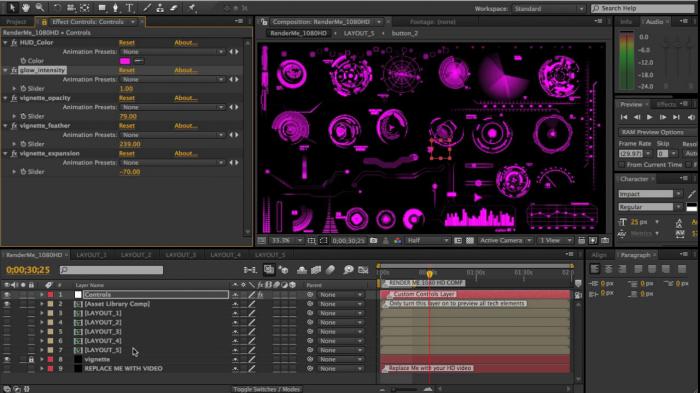Jump to last frame in Preview panel
This screenshot has width=700, height=393.
[676, 117]
